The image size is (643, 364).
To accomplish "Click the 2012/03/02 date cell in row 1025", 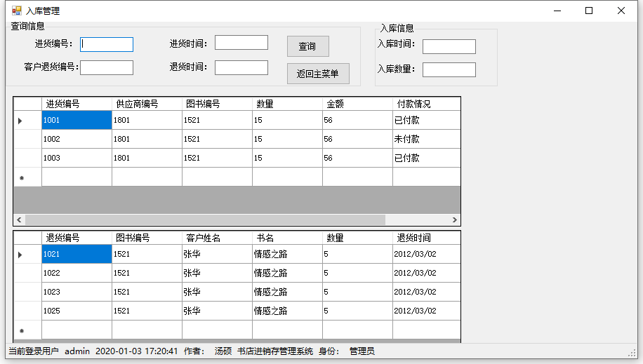I will click(x=427, y=311).
